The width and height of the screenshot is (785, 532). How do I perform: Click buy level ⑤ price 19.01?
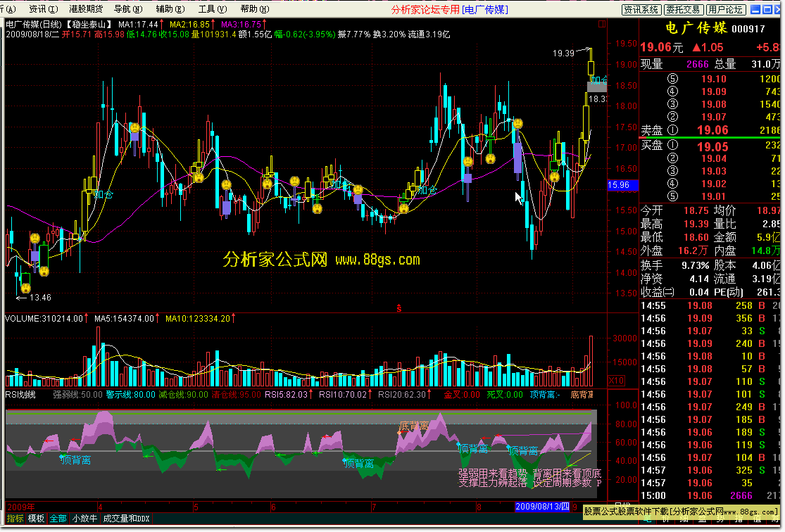pyautogui.click(x=713, y=196)
